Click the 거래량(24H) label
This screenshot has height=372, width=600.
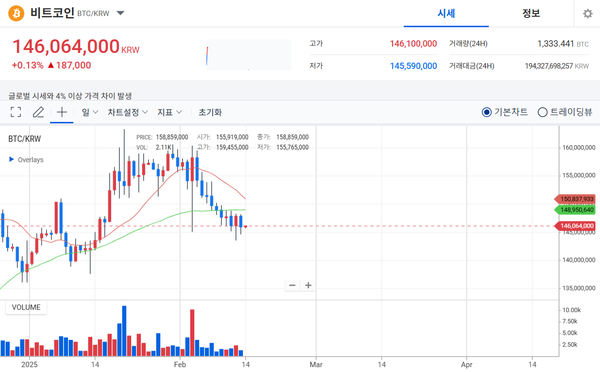[468, 44]
